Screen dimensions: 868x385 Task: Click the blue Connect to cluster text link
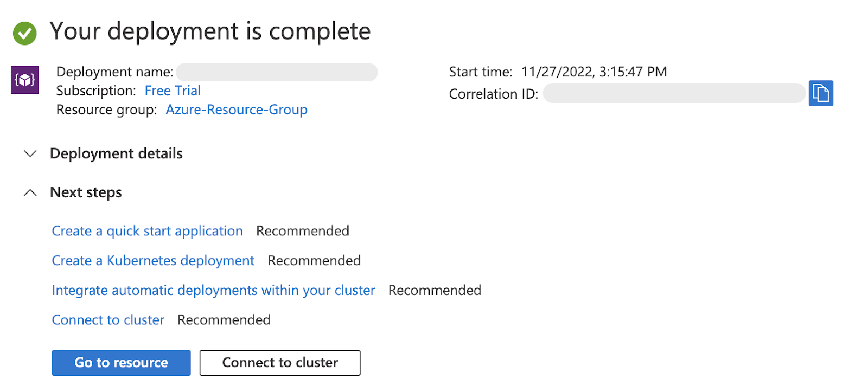pyautogui.click(x=108, y=320)
